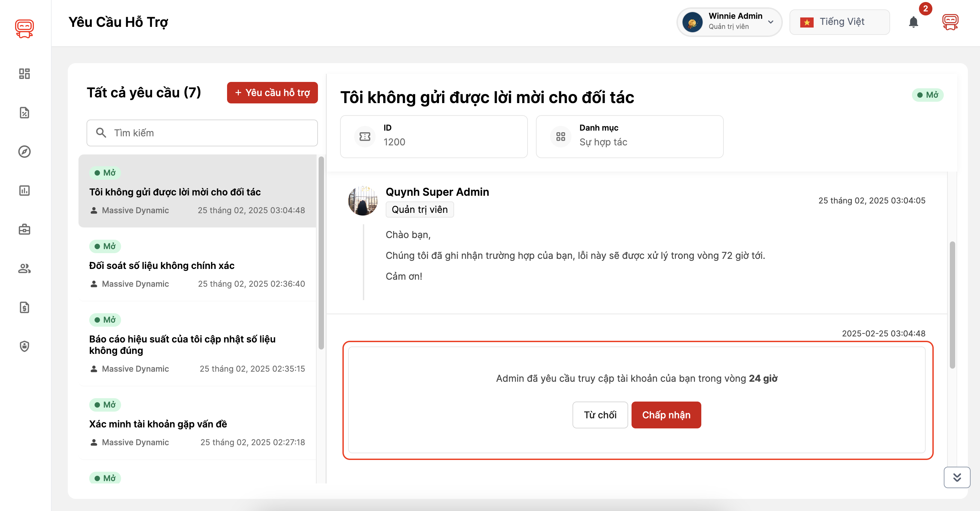View reports via the bar chart sidebar icon

pyautogui.click(x=24, y=190)
